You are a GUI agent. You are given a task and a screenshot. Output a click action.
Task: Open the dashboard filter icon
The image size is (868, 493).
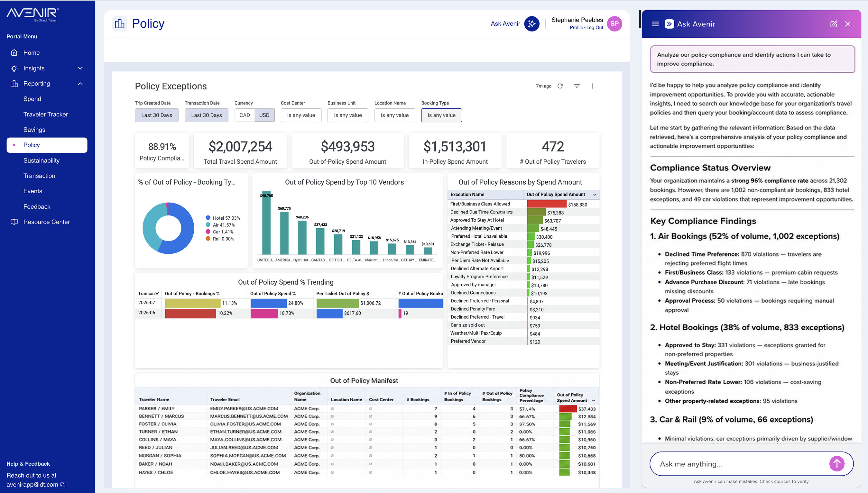577,86
